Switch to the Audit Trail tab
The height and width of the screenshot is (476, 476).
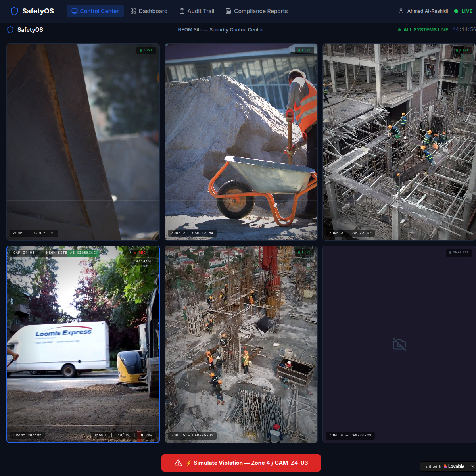pyautogui.click(x=197, y=11)
